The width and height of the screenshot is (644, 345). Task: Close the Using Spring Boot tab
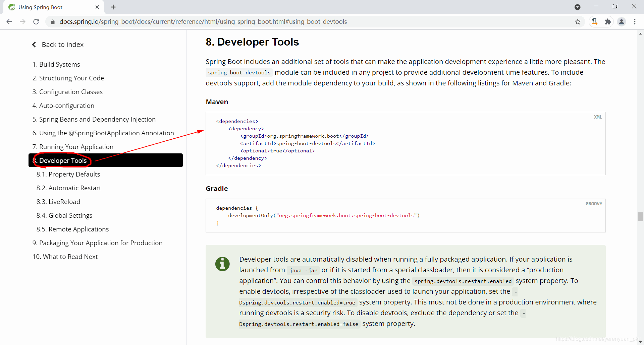(97, 7)
